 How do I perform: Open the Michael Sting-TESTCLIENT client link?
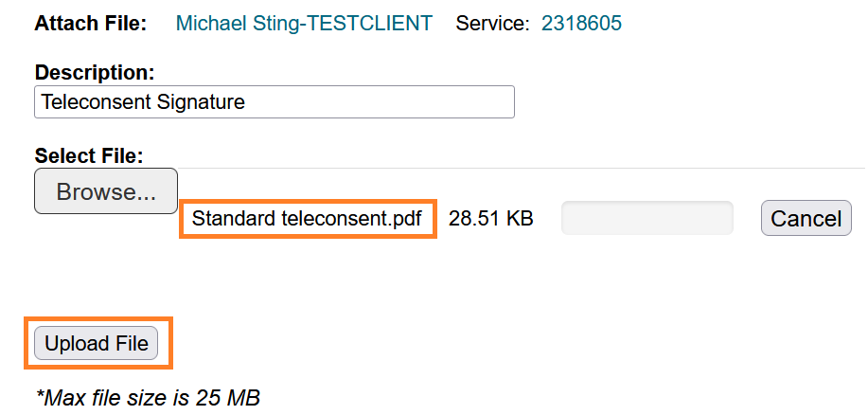(304, 23)
